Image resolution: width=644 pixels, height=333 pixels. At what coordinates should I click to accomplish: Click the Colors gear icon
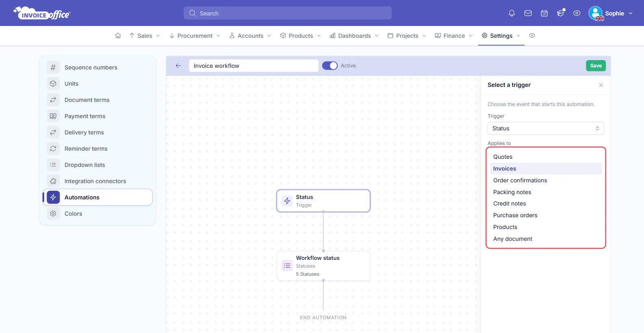tap(53, 214)
